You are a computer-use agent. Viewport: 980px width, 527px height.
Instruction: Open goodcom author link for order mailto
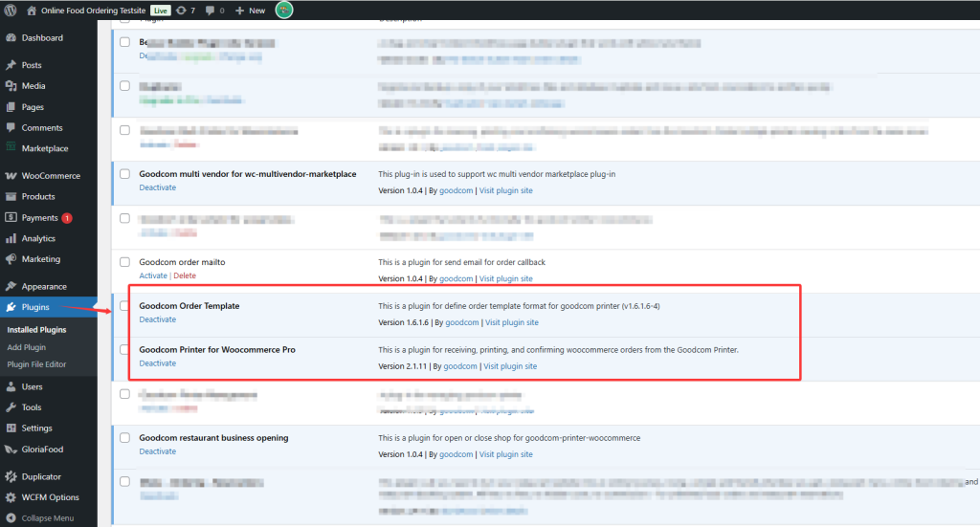coord(456,278)
